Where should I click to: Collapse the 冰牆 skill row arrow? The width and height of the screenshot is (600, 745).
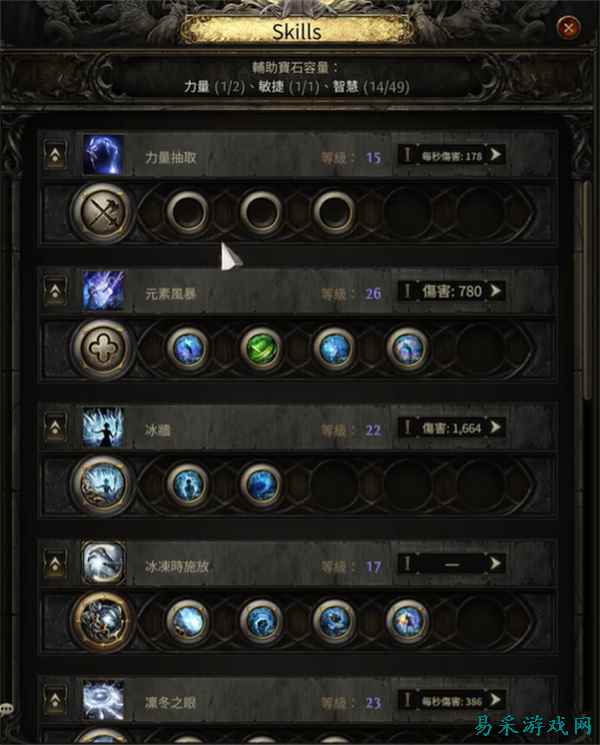pyautogui.click(x=55, y=427)
